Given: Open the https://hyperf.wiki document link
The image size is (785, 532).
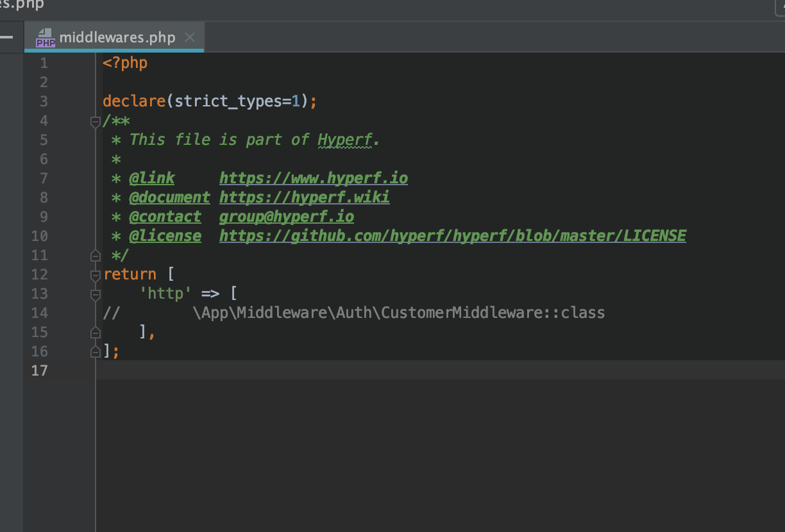Looking at the screenshot, I should pyautogui.click(x=305, y=197).
